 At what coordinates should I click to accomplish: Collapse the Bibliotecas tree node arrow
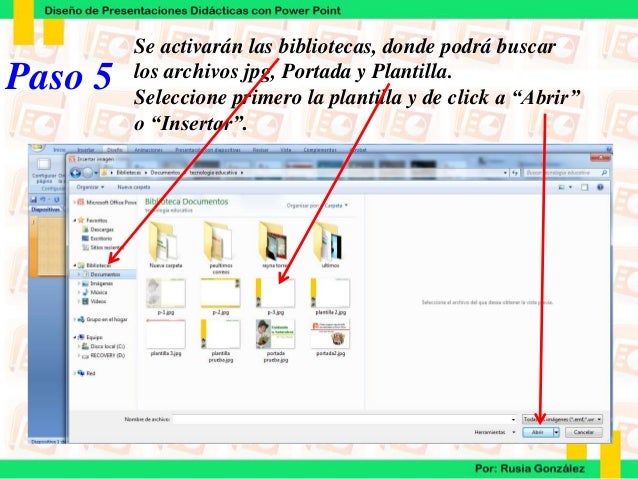pos(75,265)
